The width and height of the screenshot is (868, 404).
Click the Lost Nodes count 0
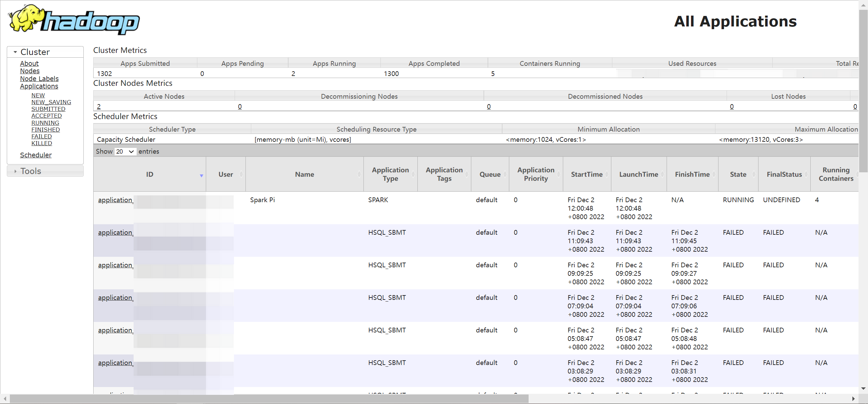tap(732, 107)
